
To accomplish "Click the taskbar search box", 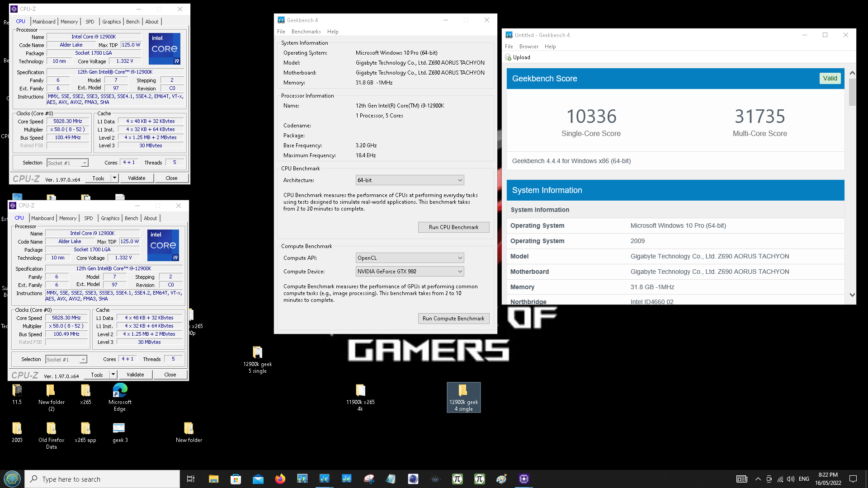I will pos(102,479).
